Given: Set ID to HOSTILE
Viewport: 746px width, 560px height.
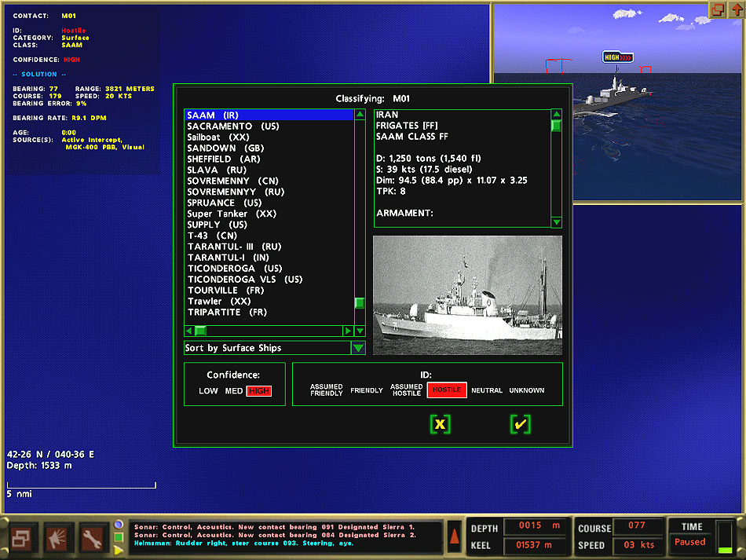Looking at the screenshot, I should (447, 390).
